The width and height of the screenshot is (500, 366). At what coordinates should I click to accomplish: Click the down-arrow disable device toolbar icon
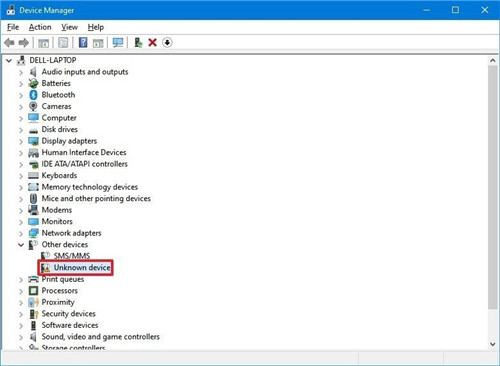[x=167, y=43]
